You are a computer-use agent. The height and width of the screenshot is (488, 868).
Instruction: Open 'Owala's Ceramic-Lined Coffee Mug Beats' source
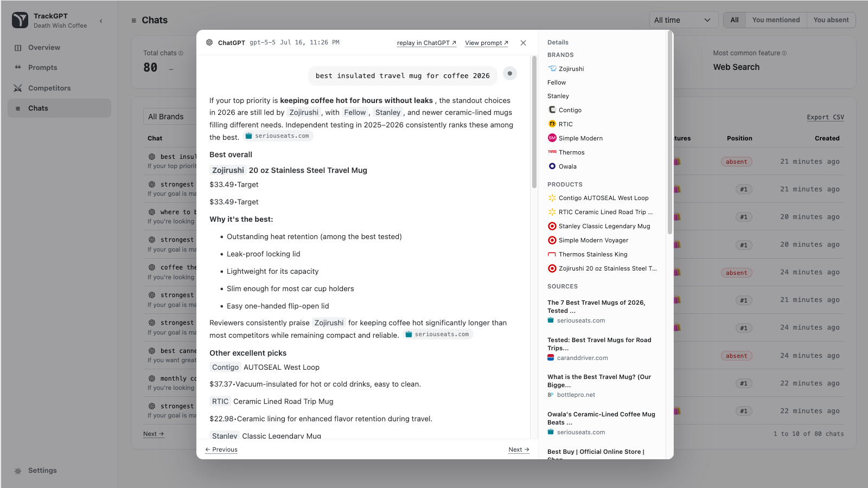point(602,423)
